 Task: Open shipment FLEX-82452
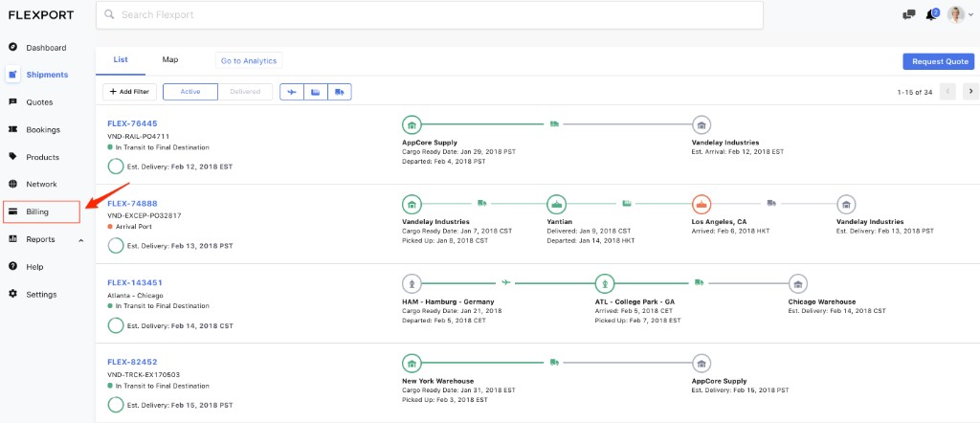click(x=132, y=362)
